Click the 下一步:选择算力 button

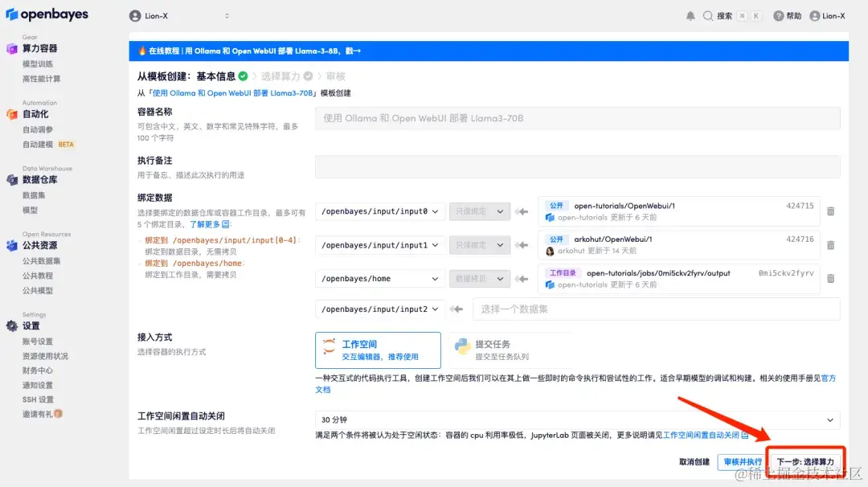pyautogui.click(x=805, y=460)
